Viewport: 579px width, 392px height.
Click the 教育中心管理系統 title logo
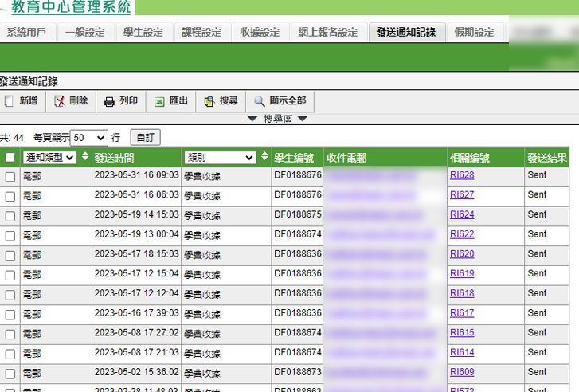[71, 7]
